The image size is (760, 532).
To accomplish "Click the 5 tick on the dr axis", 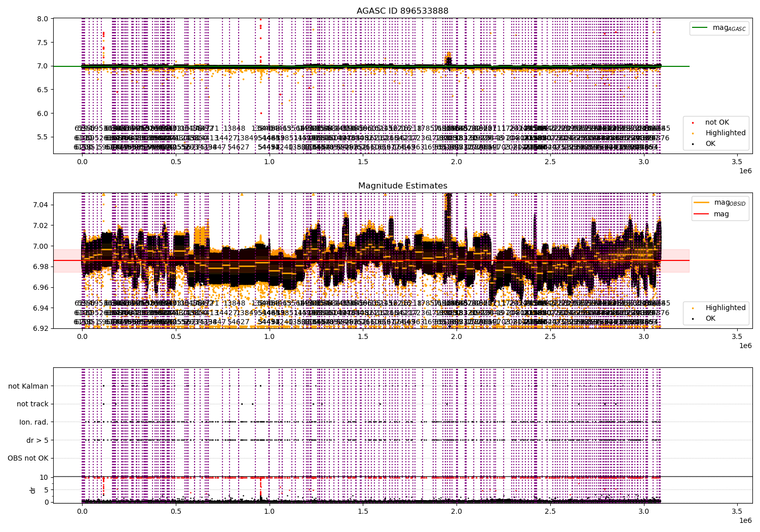I will tap(46, 490).
